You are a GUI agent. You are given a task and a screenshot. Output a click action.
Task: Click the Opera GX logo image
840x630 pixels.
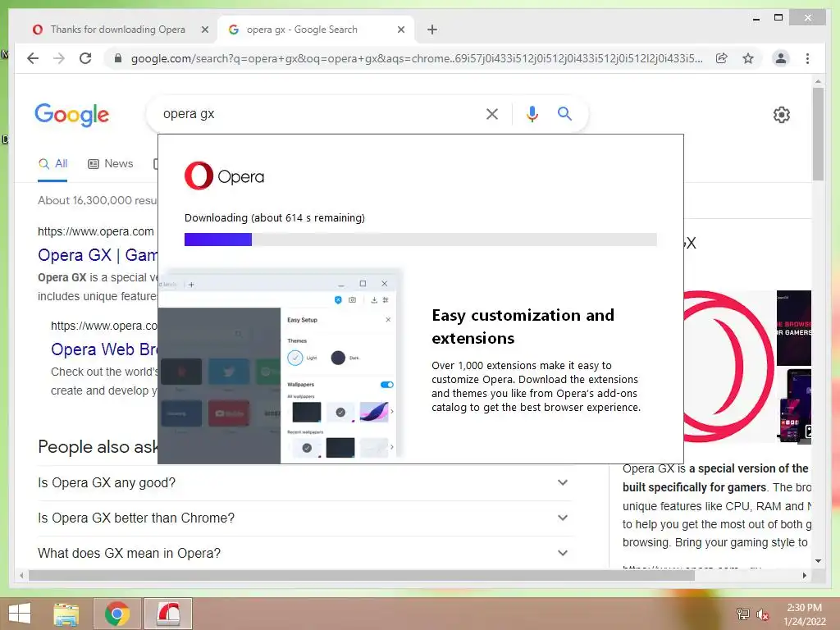(x=728, y=367)
